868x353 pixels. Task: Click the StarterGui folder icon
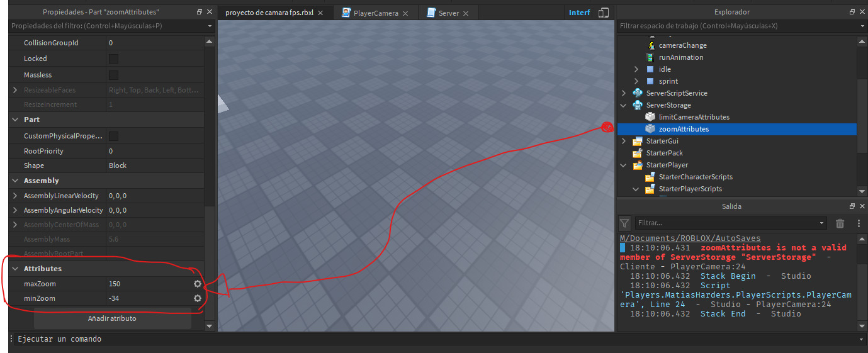638,141
